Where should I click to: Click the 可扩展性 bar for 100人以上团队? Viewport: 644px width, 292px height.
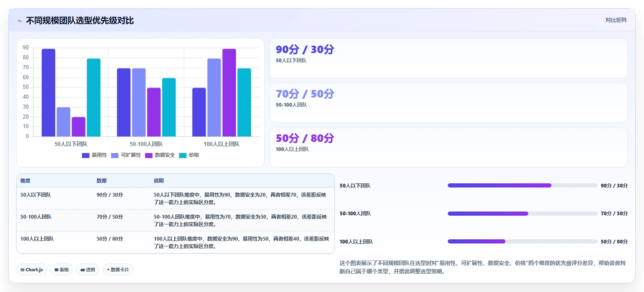pyautogui.click(x=214, y=97)
